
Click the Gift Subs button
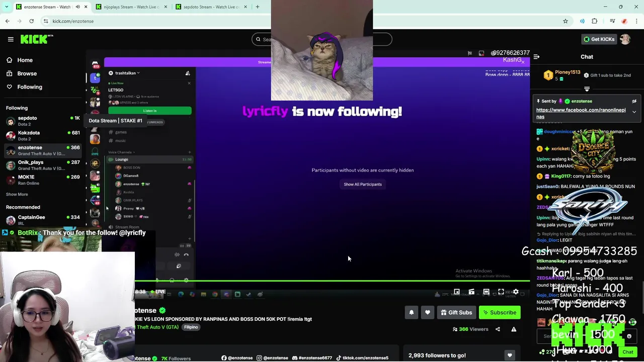pyautogui.click(x=457, y=313)
